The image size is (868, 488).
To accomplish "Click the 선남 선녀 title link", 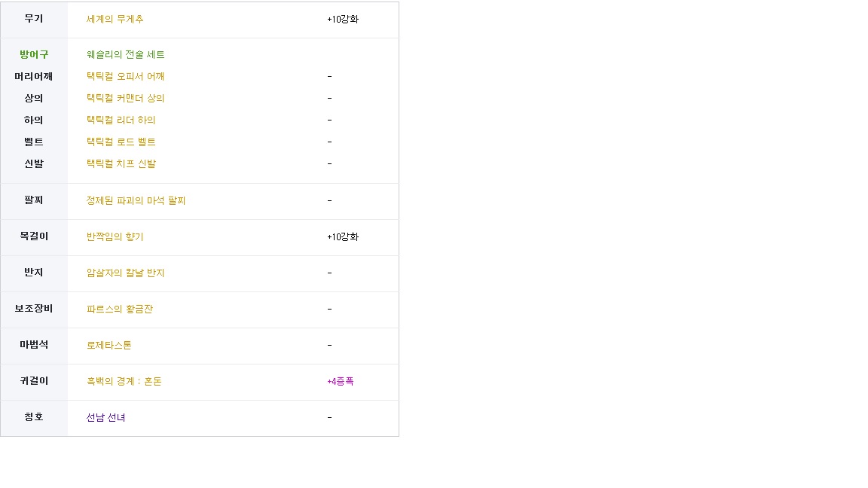I will point(105,418).
